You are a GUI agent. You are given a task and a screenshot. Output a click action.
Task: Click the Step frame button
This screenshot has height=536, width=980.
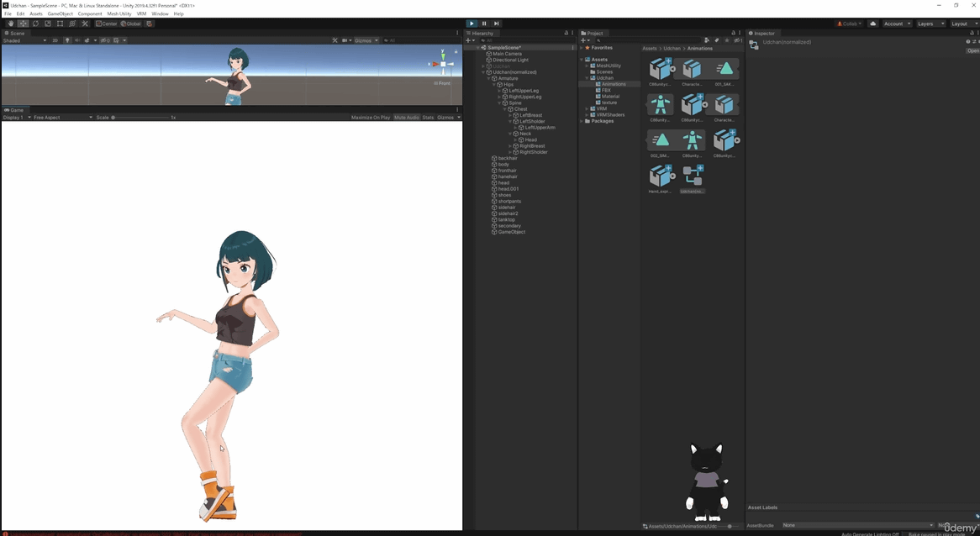click(x=497, y=24)
